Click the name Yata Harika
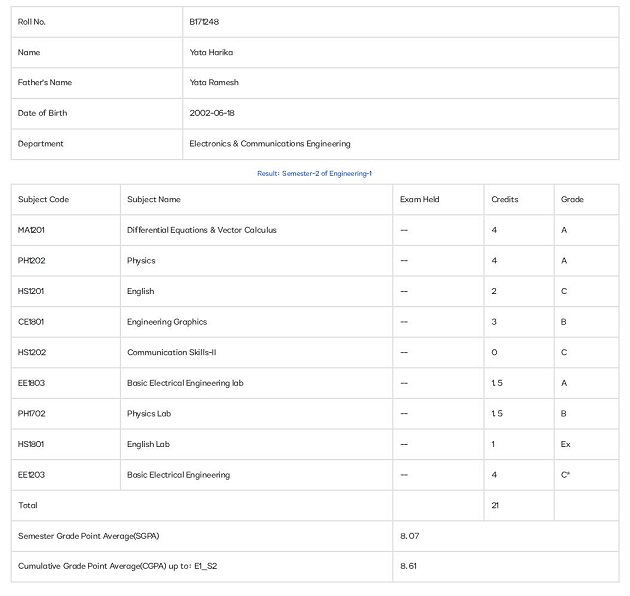Screen dimensions: 630x596 pos(211,52)
